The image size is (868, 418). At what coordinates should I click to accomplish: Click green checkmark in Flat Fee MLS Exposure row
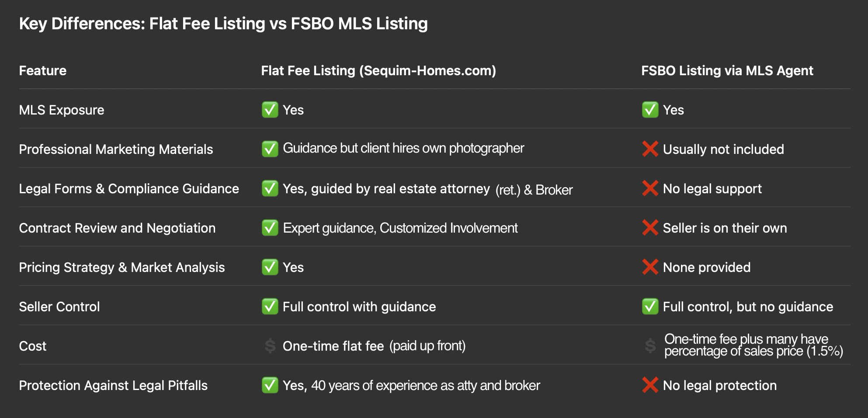coord(270,110)
